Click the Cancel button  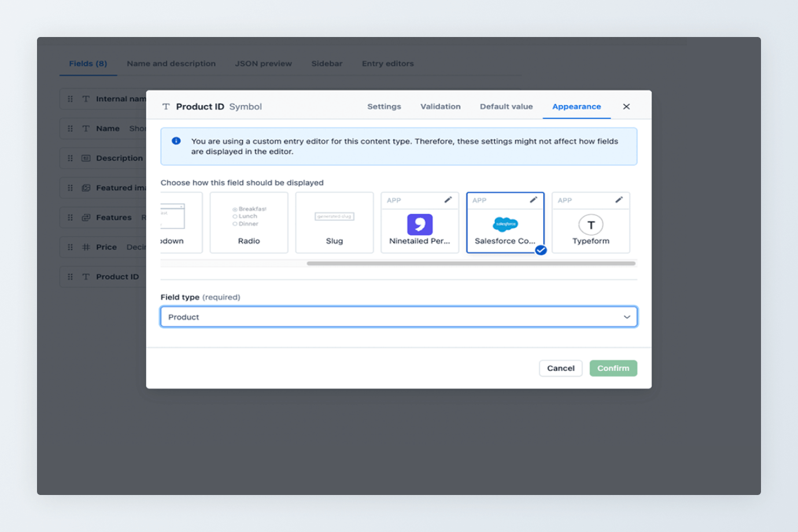click(x=560, y=368)
